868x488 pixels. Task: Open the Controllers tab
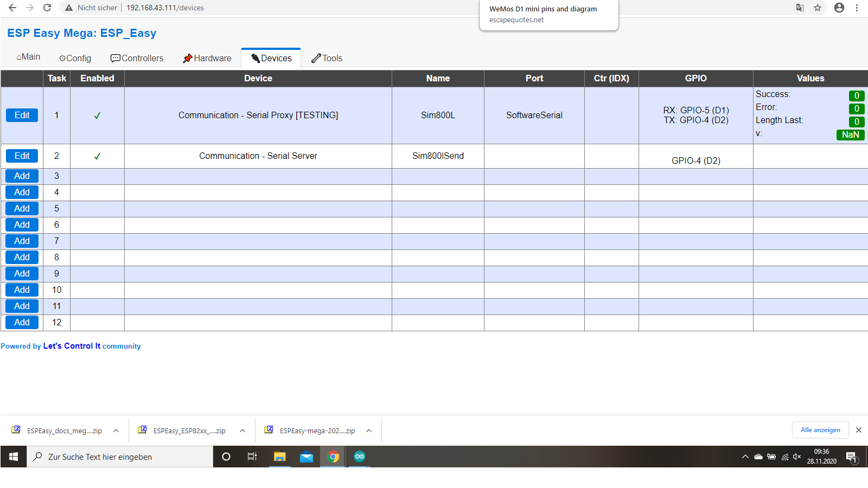(x=137, y=58)
